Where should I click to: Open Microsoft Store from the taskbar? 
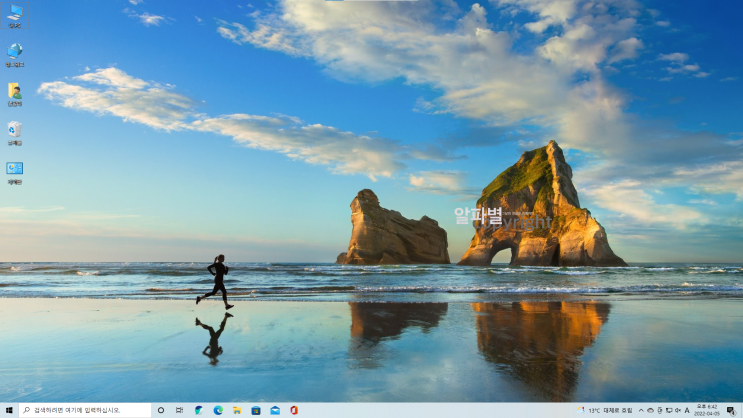[x=256, y=410]
